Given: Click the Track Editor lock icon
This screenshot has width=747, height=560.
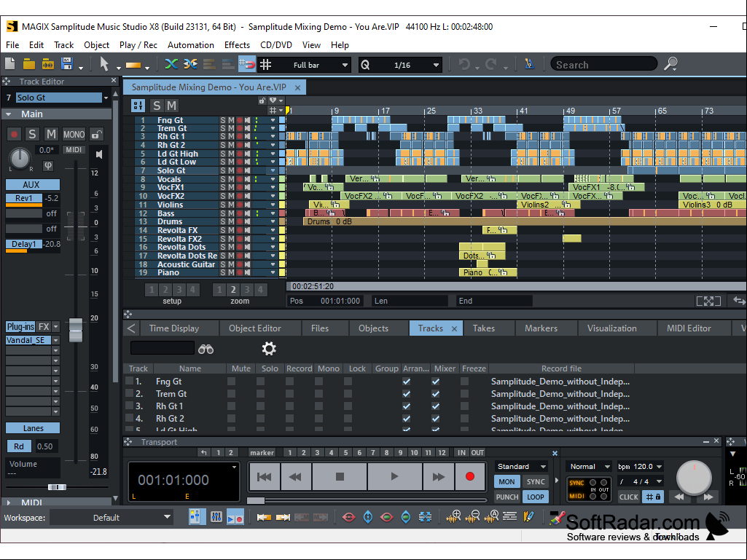Looking at the screenshot, I should pos(97,135).
